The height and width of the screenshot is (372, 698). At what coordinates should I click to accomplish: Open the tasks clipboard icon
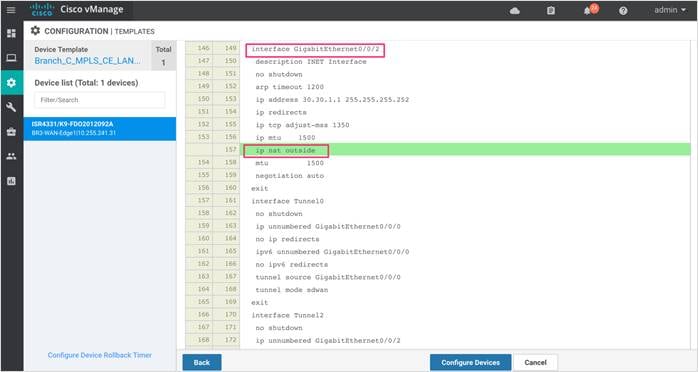pyautogui.click(x=551, y=11)
